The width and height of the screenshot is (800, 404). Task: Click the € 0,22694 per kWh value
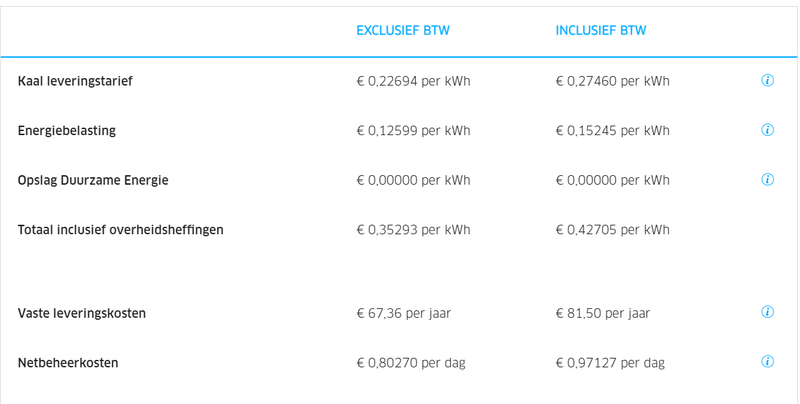pos(413,81)
